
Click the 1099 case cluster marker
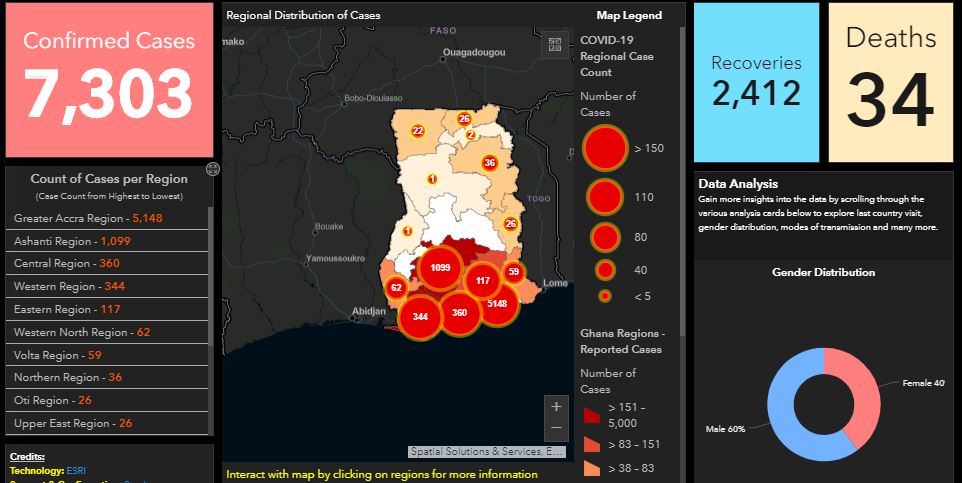click(439, 268)
